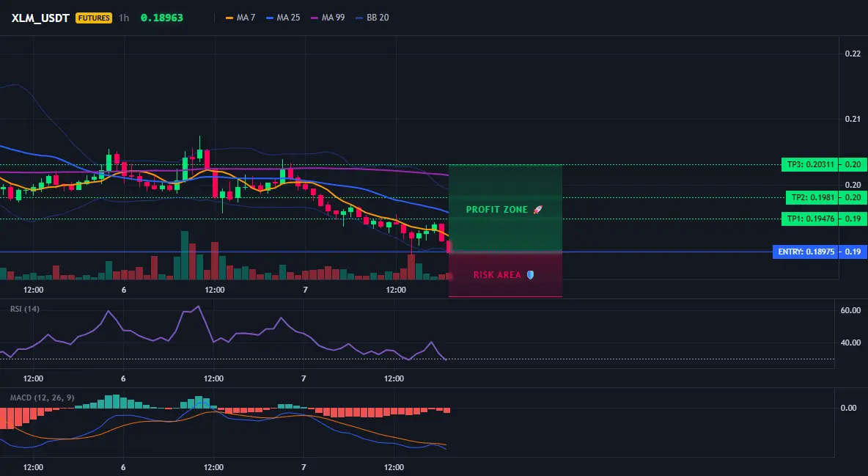868x476 pixels.
Task: Click the 0.22 price axis label
Action: [x=853, y=54]
